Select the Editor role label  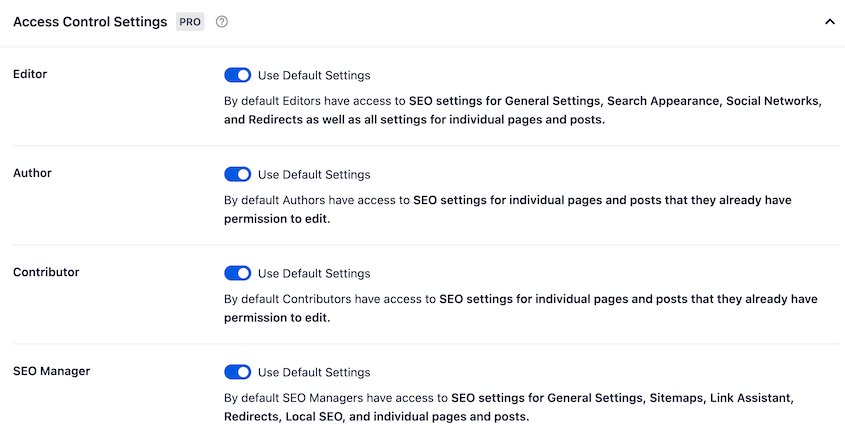point(30,74)
